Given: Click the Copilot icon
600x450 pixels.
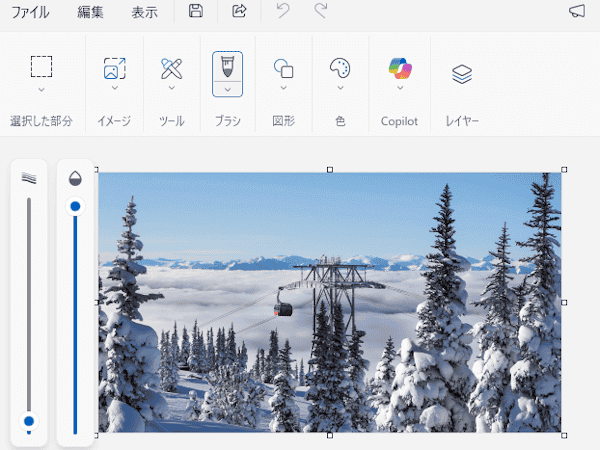Looking at the screenshot, I should 400,68.
